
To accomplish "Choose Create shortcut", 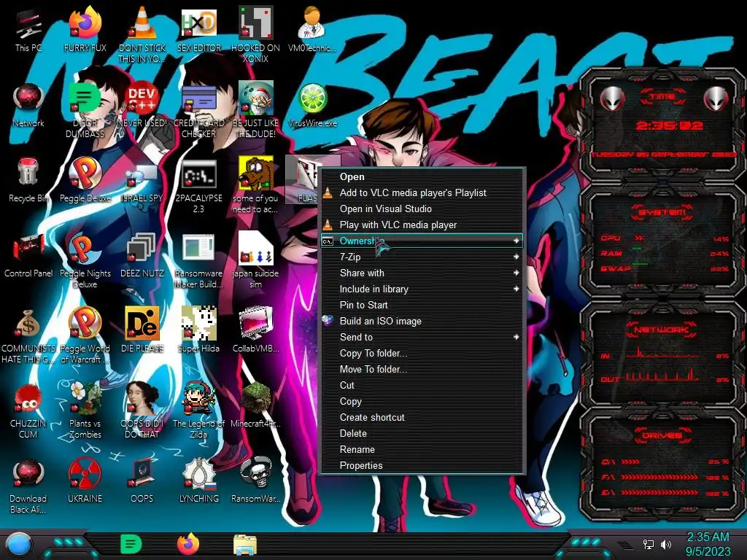I will click(x=422, y=418).
